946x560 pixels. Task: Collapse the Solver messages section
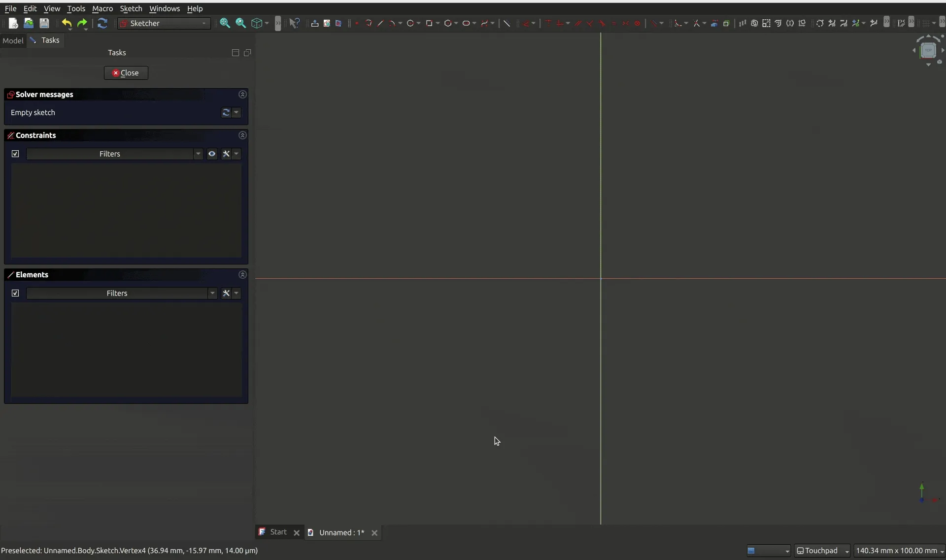tap(242, 94)
